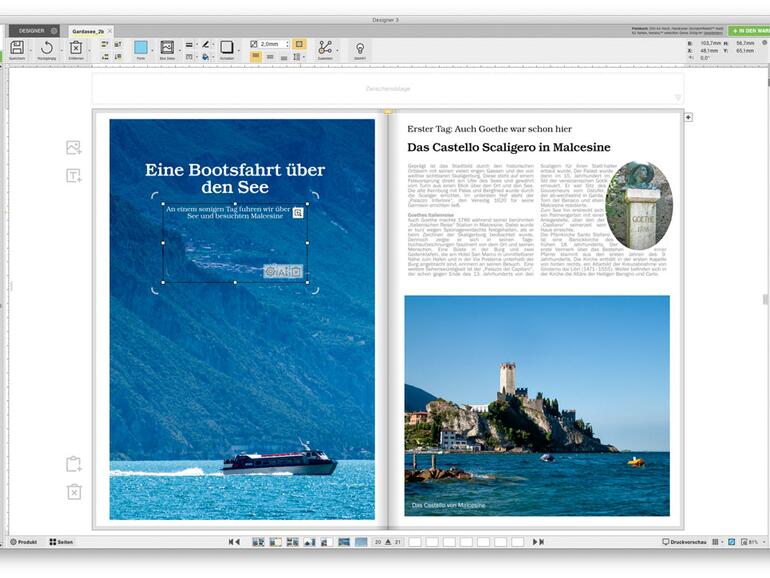770x578 pixels.
Task: Click the trash icon in left sidebar
Action: click(x=73, y=492)
